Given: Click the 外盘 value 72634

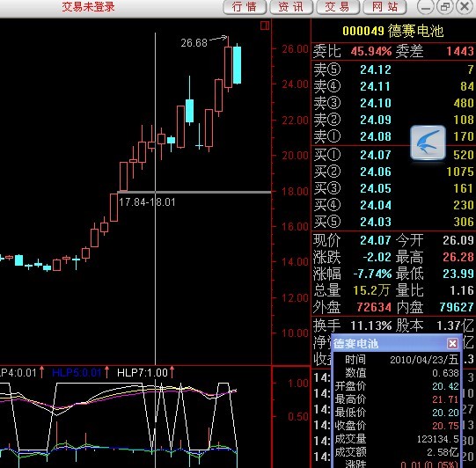Looking at the screenshot, I should coord(374,307).
